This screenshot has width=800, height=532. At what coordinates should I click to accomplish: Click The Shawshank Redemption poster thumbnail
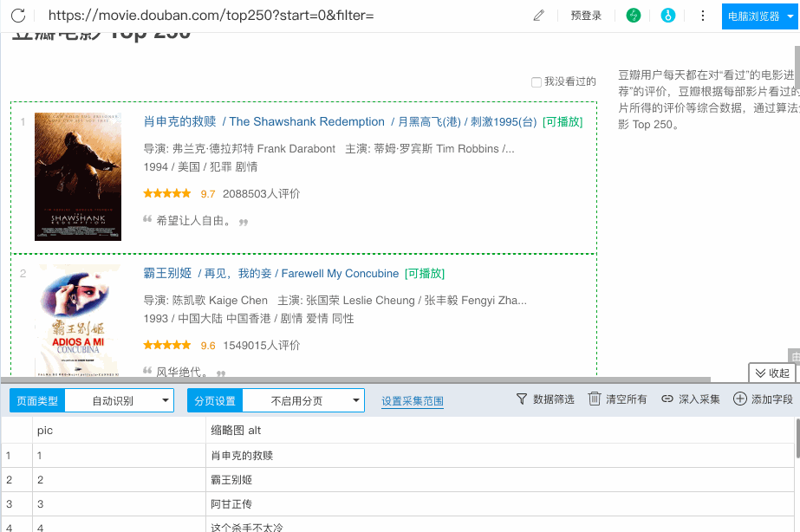[77, 177]
